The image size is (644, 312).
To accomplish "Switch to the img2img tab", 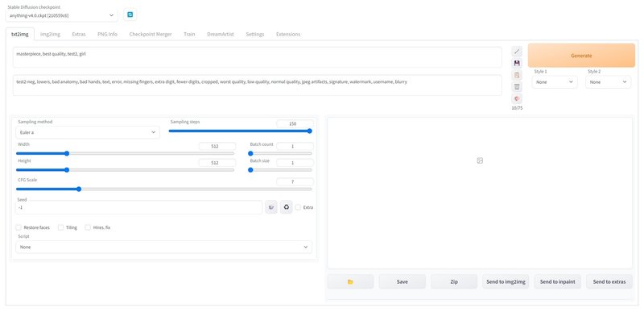I will 50,34.
